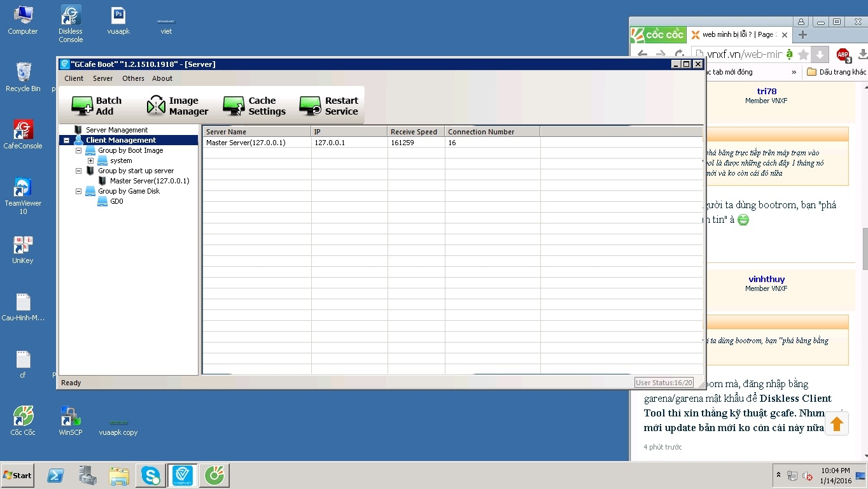Open the Others menu
868x489 pixels.
133,78
